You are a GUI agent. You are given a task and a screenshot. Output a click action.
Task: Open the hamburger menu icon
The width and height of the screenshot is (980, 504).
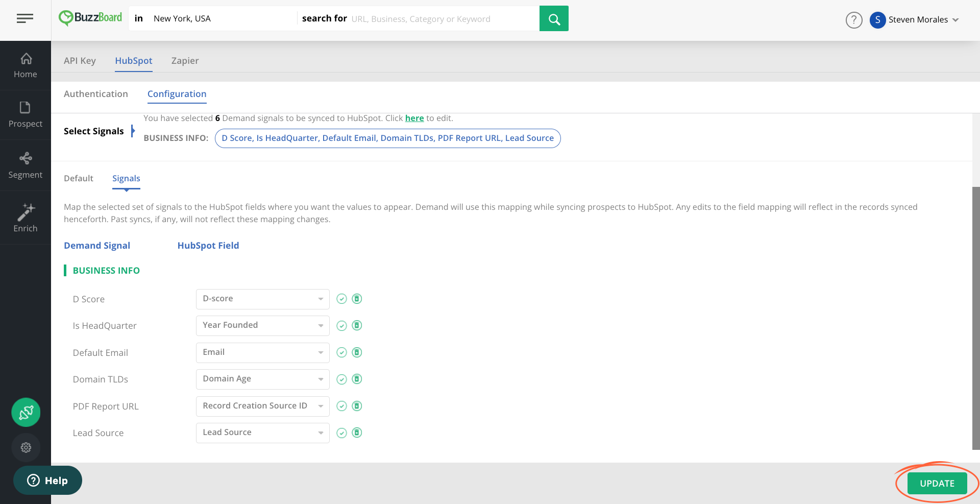pyautogui.click(x=24, y=18)
